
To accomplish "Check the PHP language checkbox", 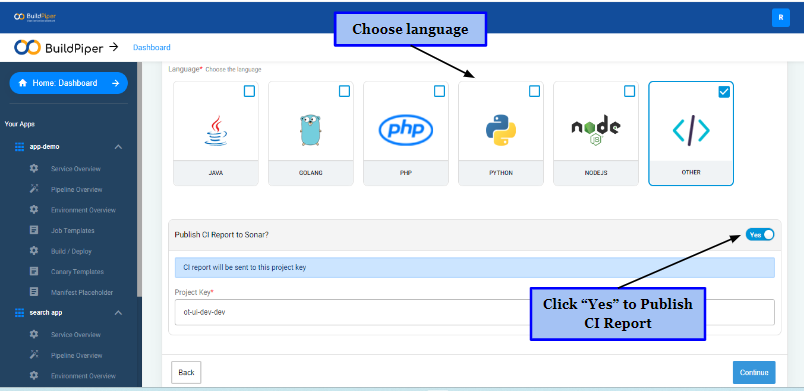I will (x=439, y=91).
